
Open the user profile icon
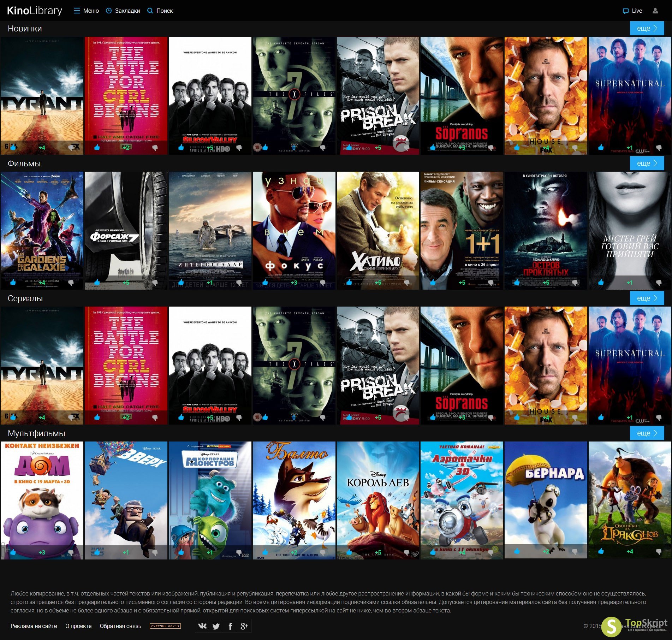(655, 11)
